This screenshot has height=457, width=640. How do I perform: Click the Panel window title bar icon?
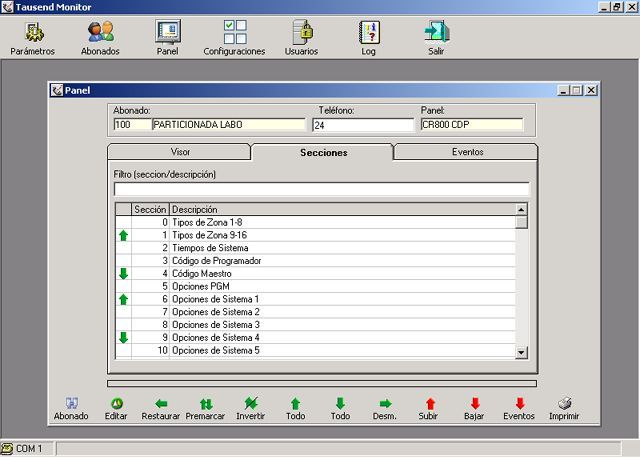click(x=57, y=90)
